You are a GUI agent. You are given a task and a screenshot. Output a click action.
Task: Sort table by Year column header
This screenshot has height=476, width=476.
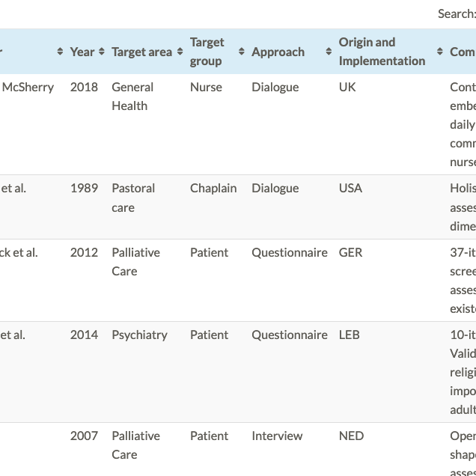tap(82, 52)
